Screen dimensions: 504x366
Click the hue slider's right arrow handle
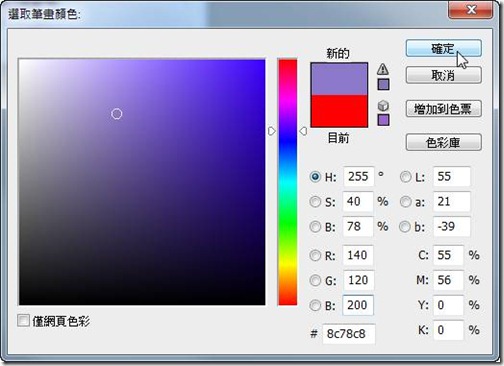click(303, 131)
